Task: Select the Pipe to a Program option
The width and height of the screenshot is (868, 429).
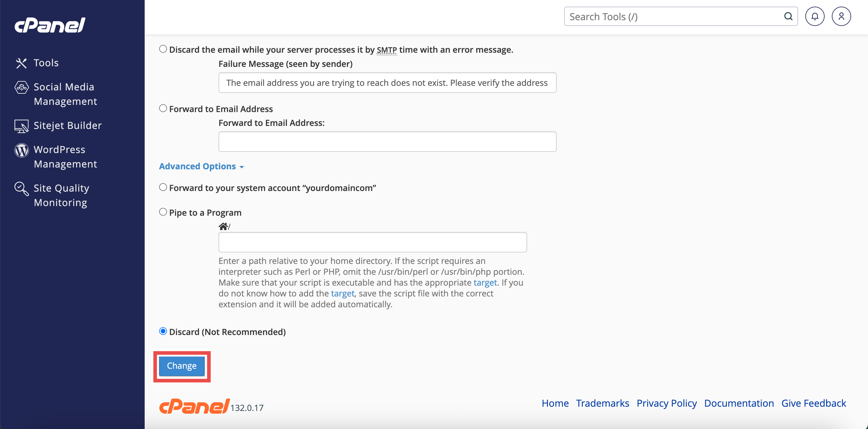Action: [163, 212]
